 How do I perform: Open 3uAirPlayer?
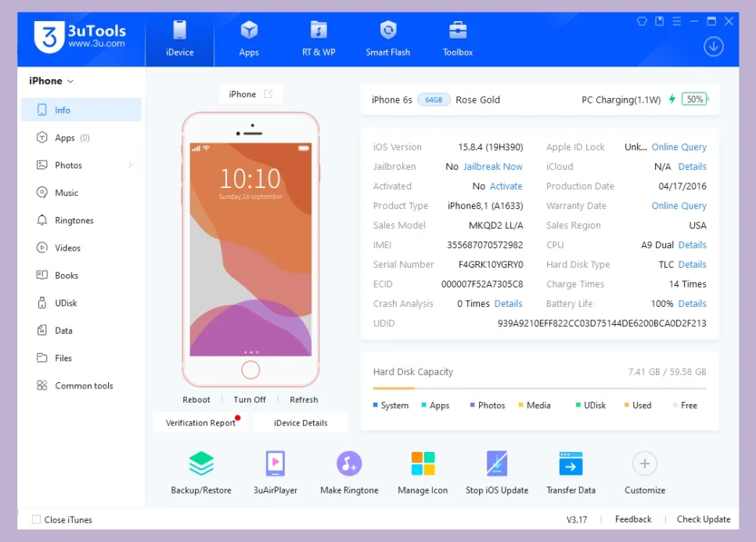(275, 470)
